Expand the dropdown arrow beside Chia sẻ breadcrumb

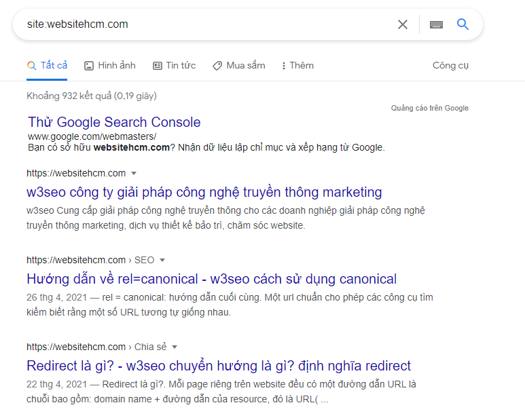[175, 347]
